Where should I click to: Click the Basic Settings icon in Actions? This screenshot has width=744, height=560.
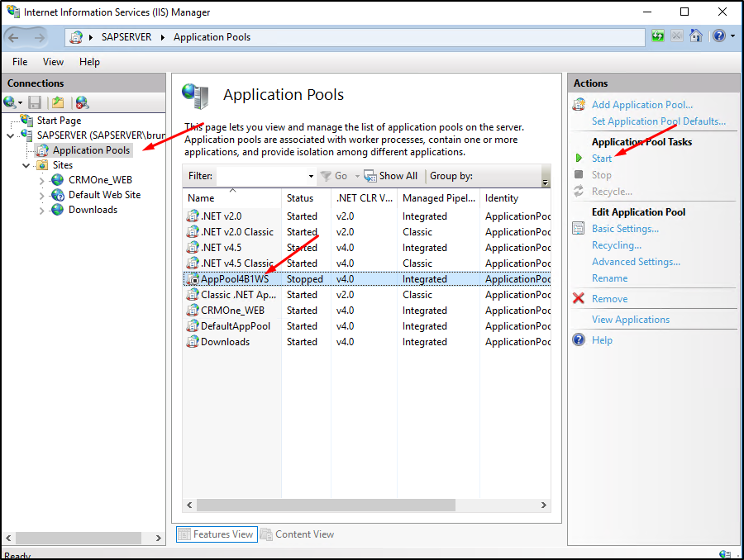tap(579, 229)
